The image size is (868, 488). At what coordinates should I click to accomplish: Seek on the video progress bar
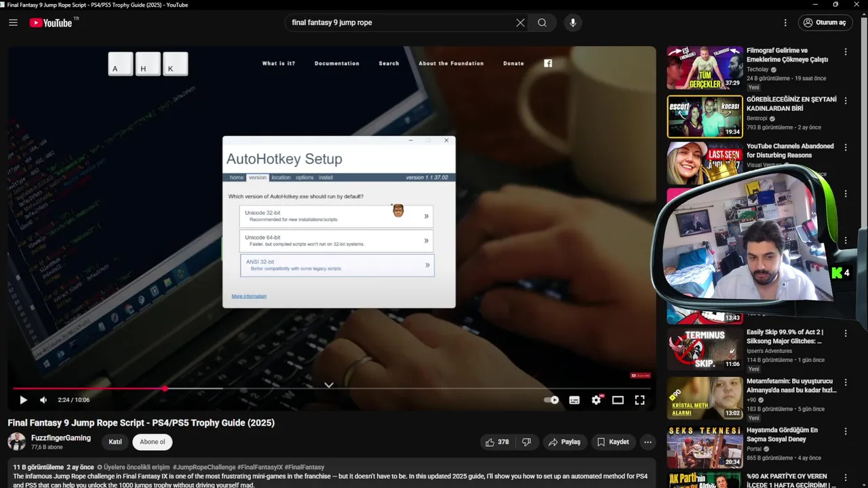[x=332, y=388]
